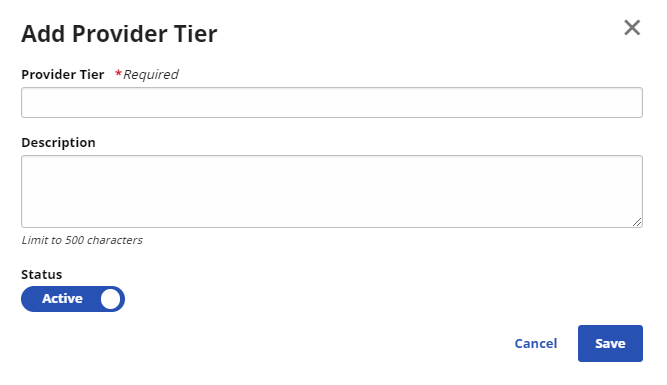The width and height of the screenshot is (667, 385).
Task: Click the Description field label
Action: (x=58, y=143)
